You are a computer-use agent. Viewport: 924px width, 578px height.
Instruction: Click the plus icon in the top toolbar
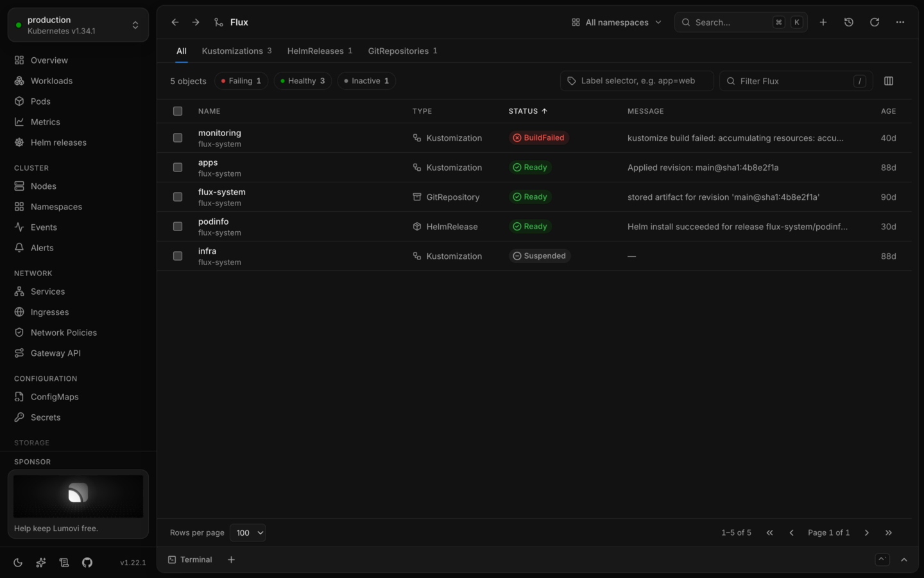point(823,22)
